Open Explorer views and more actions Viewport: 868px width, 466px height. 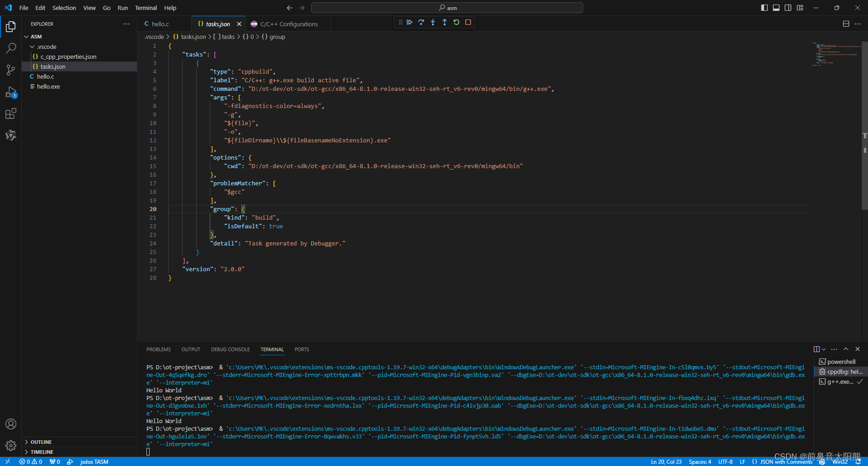tap(127, 24)
